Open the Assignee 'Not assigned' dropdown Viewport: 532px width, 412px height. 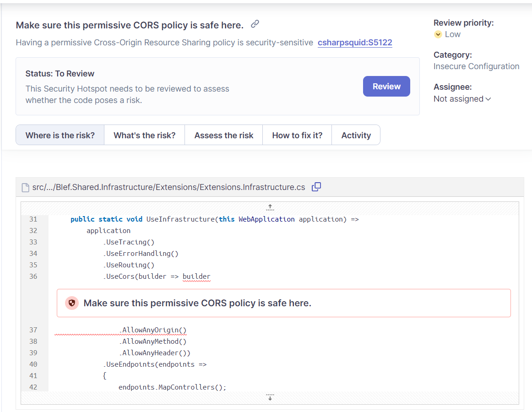tap(462, 99)
